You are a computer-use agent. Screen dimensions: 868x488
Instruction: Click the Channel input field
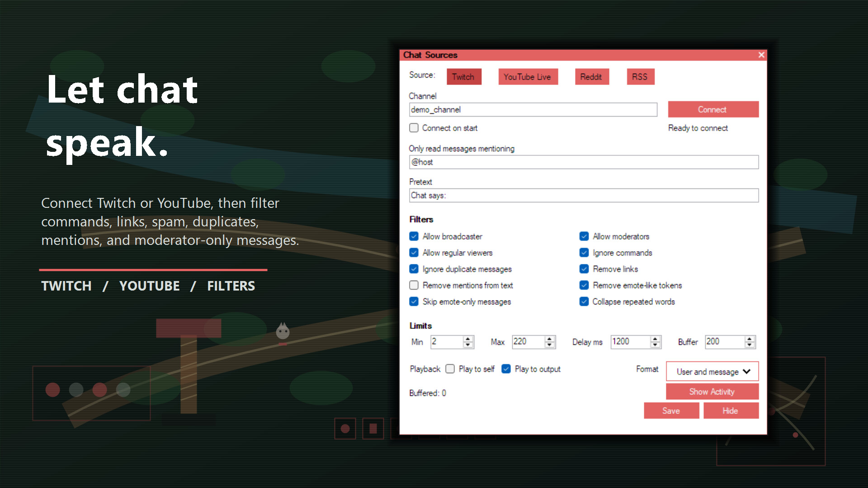[533, 110]
